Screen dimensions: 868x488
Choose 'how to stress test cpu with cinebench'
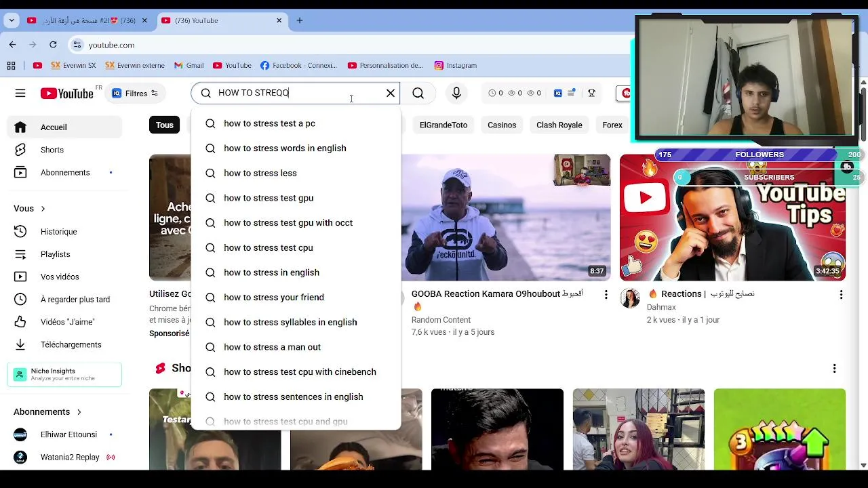click(296, 372)
